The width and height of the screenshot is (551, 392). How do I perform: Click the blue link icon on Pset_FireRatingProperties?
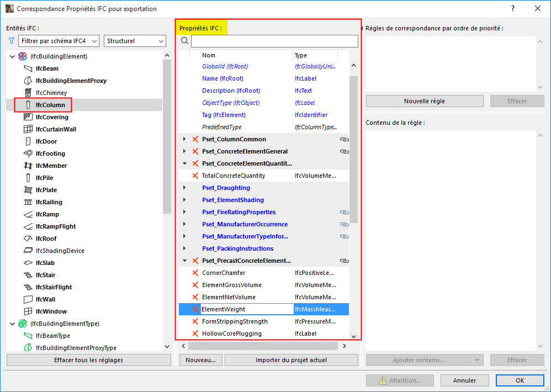344,212
